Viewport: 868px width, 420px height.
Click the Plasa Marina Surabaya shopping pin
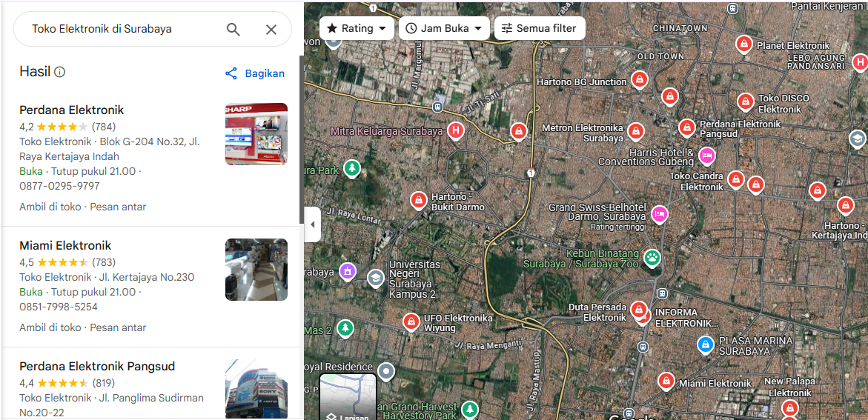[x=705, y=345]
